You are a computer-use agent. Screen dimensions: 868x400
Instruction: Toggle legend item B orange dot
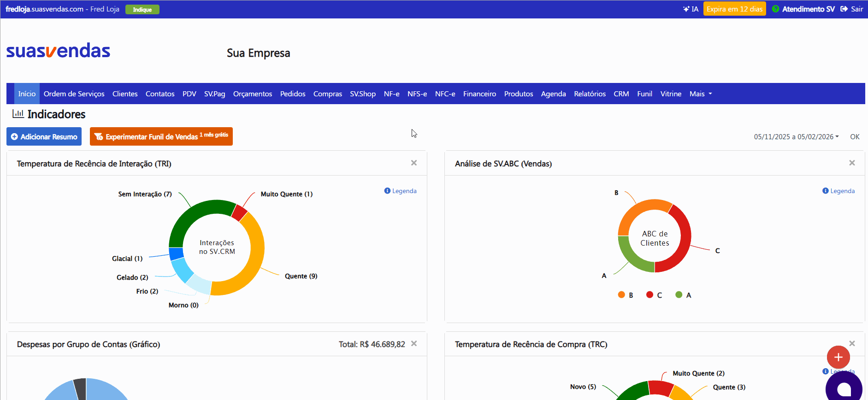click(x=621, y=294)
